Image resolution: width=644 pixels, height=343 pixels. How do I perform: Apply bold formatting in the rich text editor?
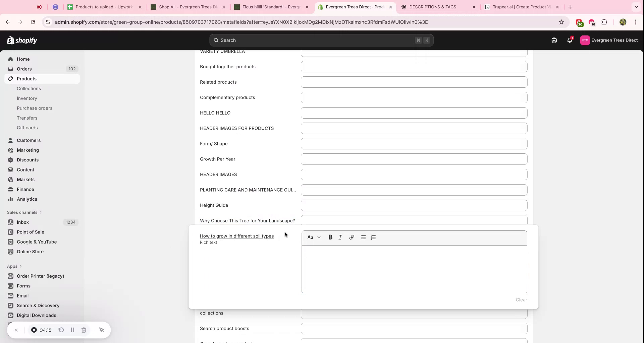click(330, 237)
